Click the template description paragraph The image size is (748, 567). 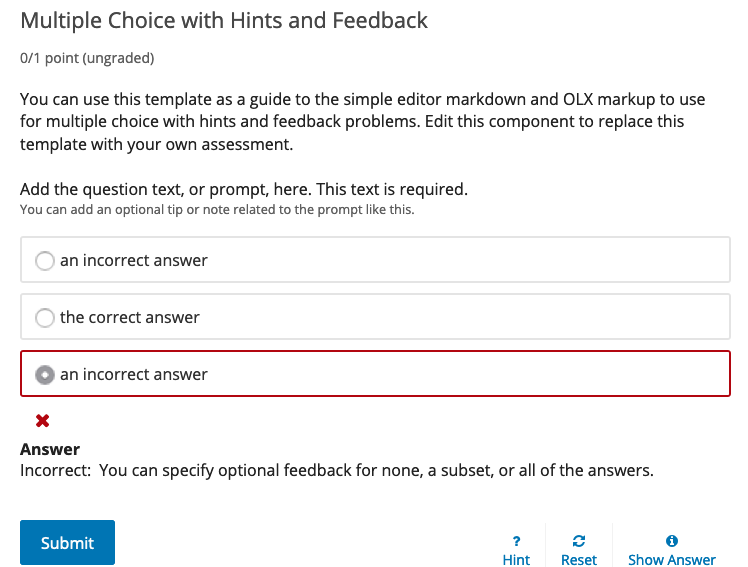point(352,121)
